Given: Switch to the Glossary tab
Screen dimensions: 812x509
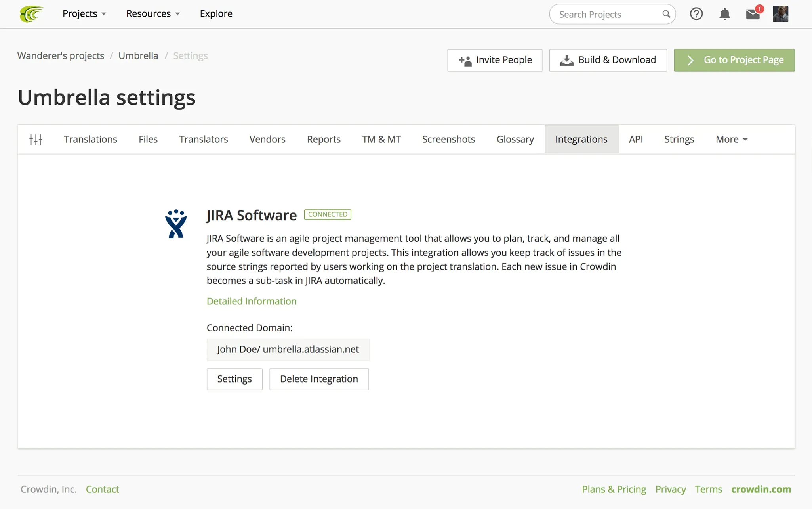Looking at the screenshot, I should pyautogui.click(x=515, y=139).
